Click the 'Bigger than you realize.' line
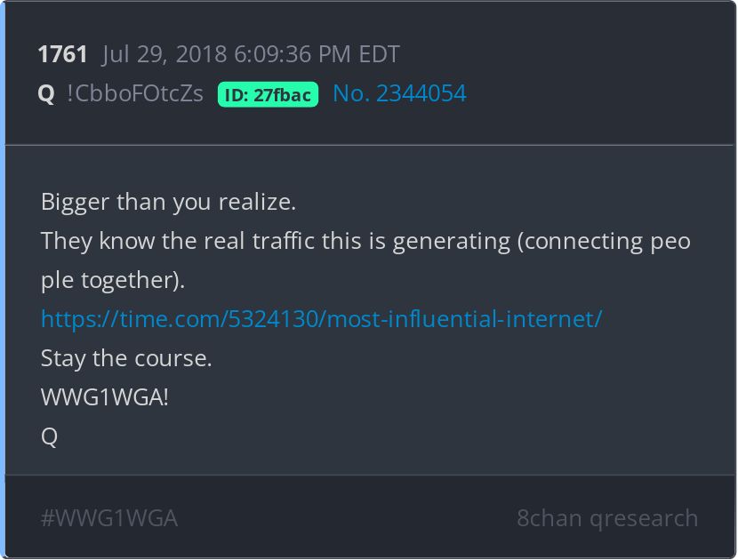 point(169,202)
